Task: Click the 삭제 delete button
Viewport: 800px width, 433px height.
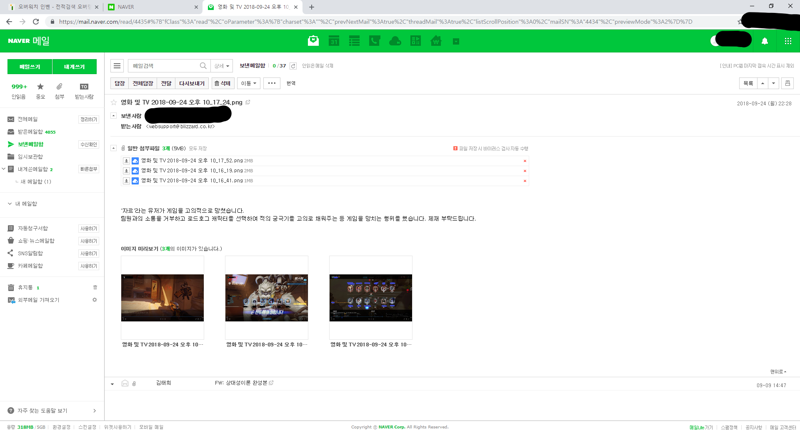Action: click(222, 83)
